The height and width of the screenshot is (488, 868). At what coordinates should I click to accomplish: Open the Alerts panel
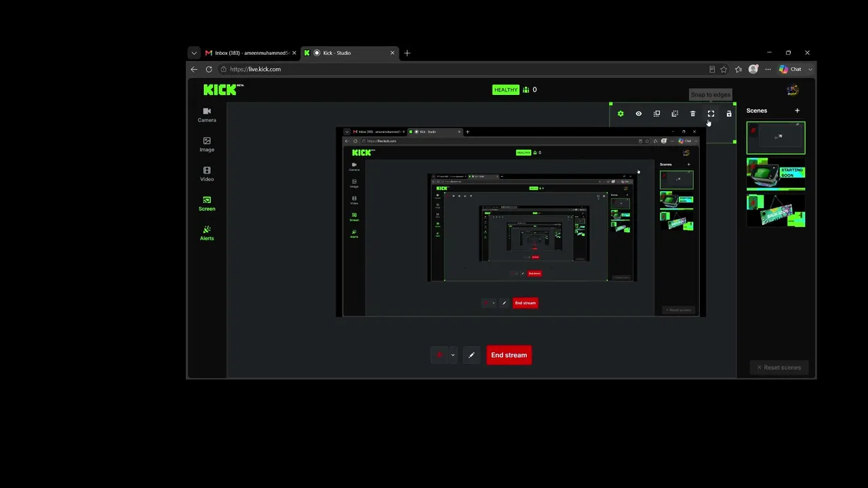pyautogui.click(x=207, y=233)
